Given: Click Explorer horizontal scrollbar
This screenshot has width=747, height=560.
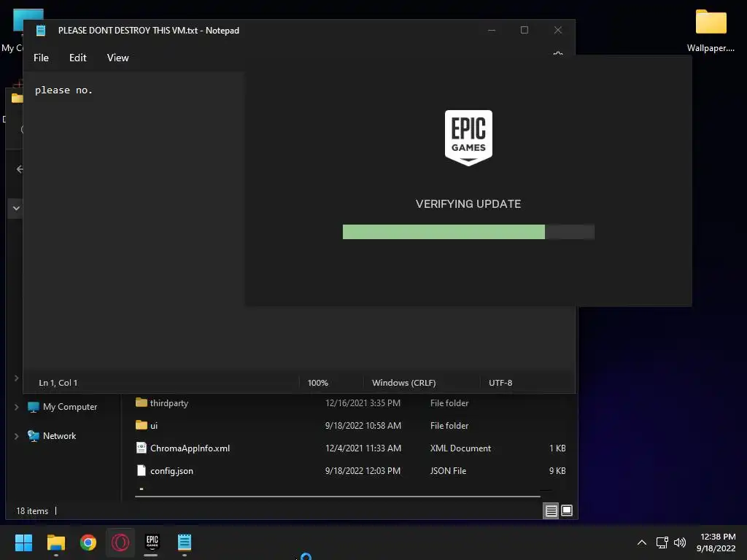Looking at the screenshot, I should tap(337, 496).
